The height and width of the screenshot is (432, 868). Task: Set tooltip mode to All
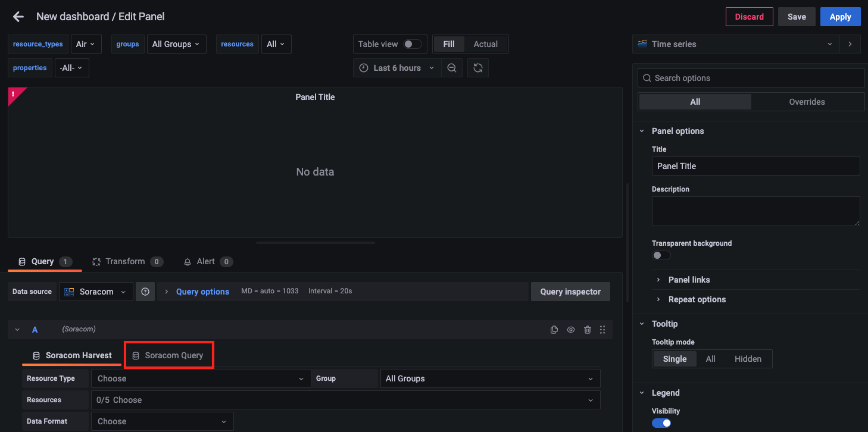pyautogui.click(x=710, y=359)
